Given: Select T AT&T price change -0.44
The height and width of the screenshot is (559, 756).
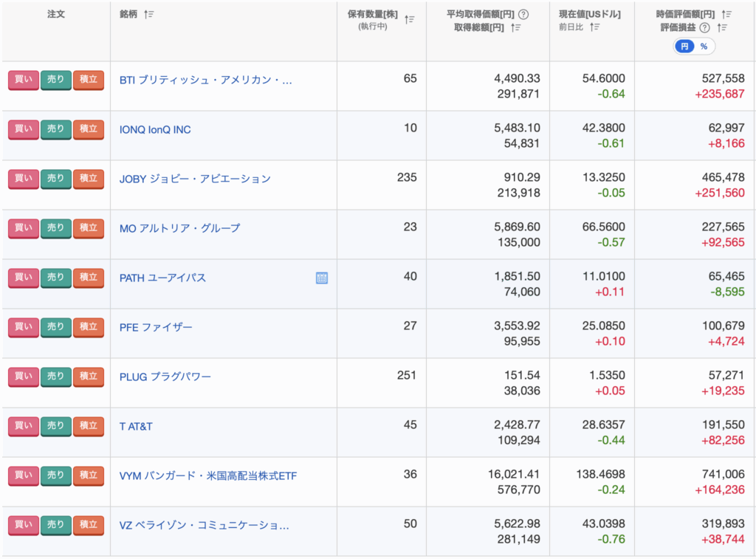Looking at the screenshot, I should (x=611, y=440).
